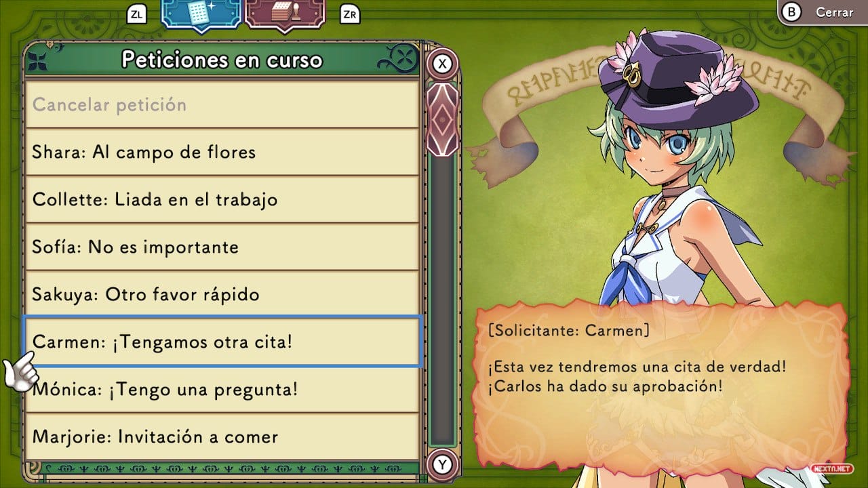Click Cerrar to close the menu
The width and height of the screenshot is (868, 488).
[834, 12]
